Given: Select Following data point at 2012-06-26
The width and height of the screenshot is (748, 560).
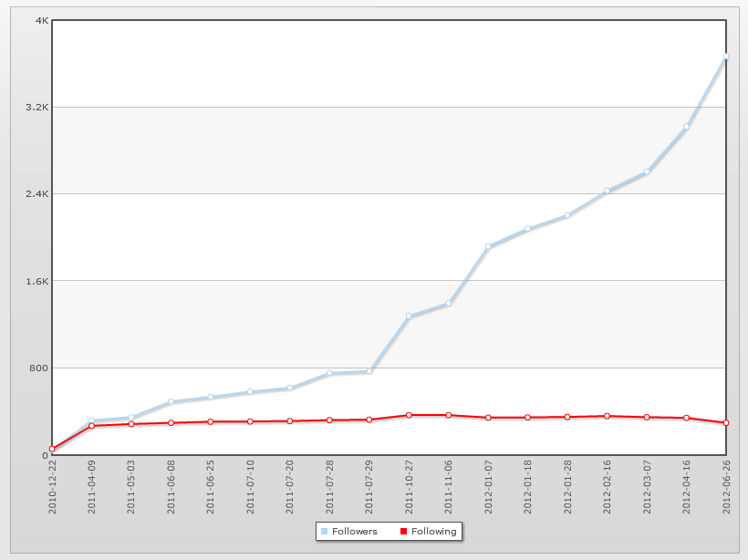Looking at the screenshot, I should pos(726,422).
